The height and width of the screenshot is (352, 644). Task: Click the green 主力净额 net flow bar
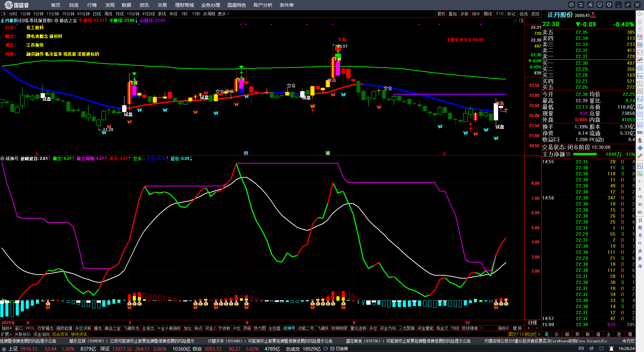[585, 154]
